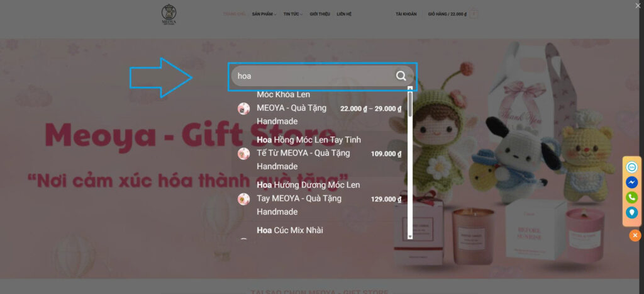
Task: Click the Hoa Hồng product thumbnail
Action: (x=243, y=154)
